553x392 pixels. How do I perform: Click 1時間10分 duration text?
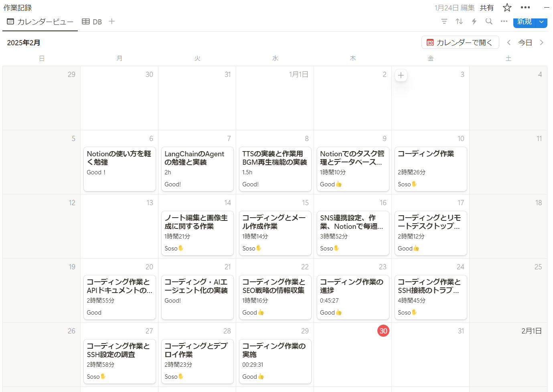pos(333,172)
